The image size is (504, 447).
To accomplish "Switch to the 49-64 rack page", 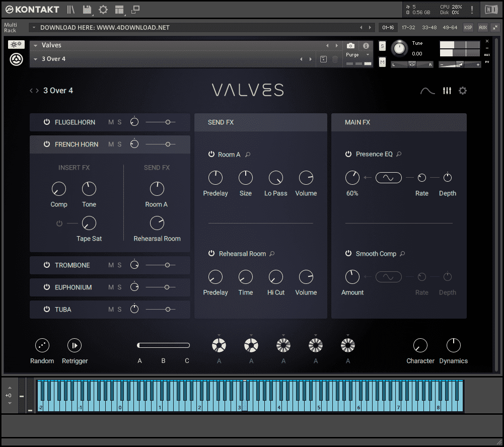I will (450, 28).
